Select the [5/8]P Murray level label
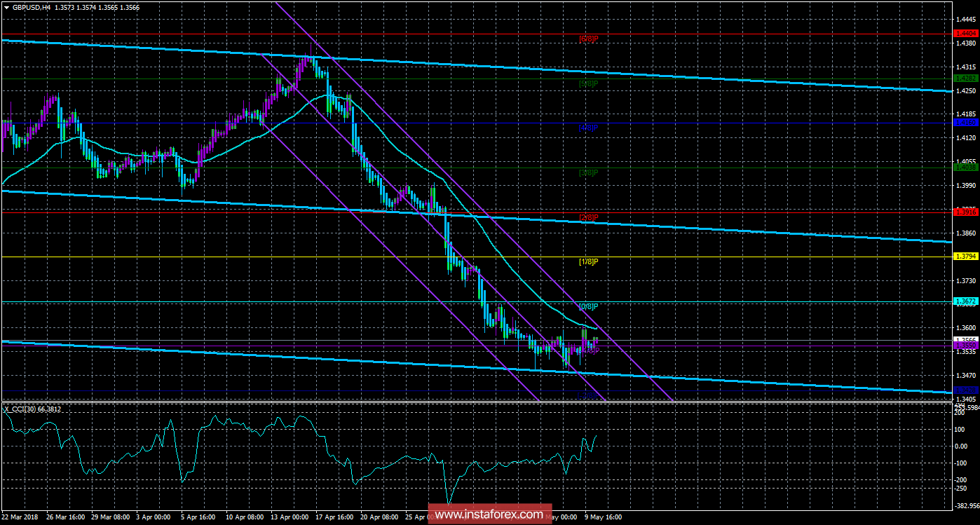Screen dimensions: 980x525 pyautogui.click(x=588, y=83)
